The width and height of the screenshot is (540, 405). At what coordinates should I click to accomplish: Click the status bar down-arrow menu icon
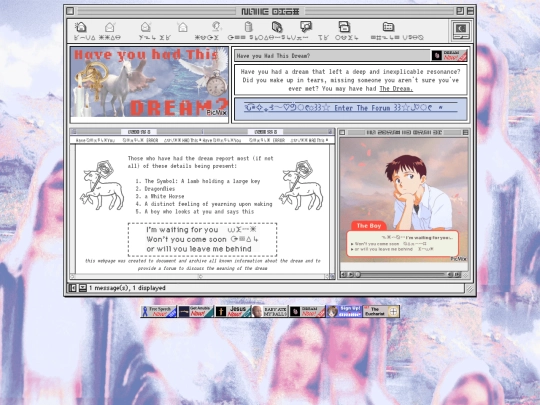[x=83, y=288]
